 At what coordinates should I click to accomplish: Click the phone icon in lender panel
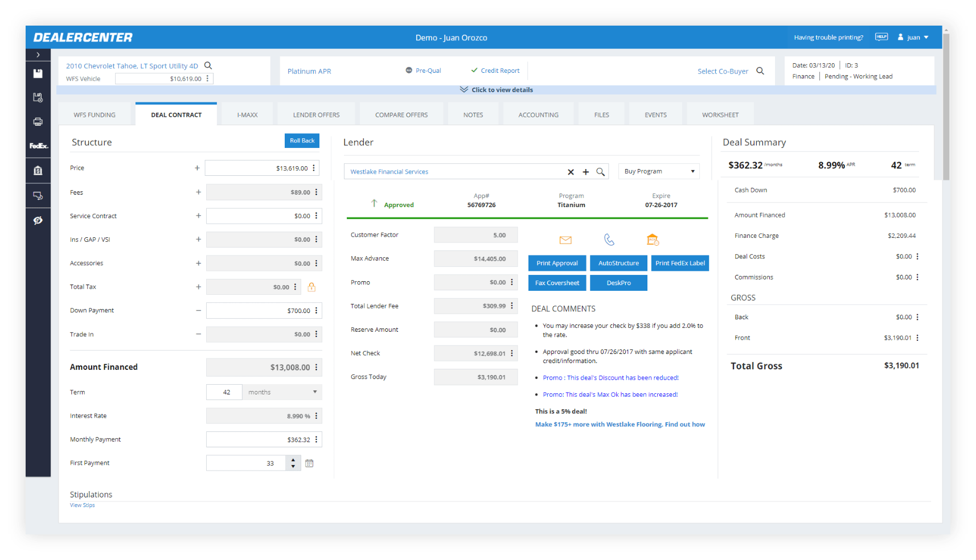coord(609,240)
